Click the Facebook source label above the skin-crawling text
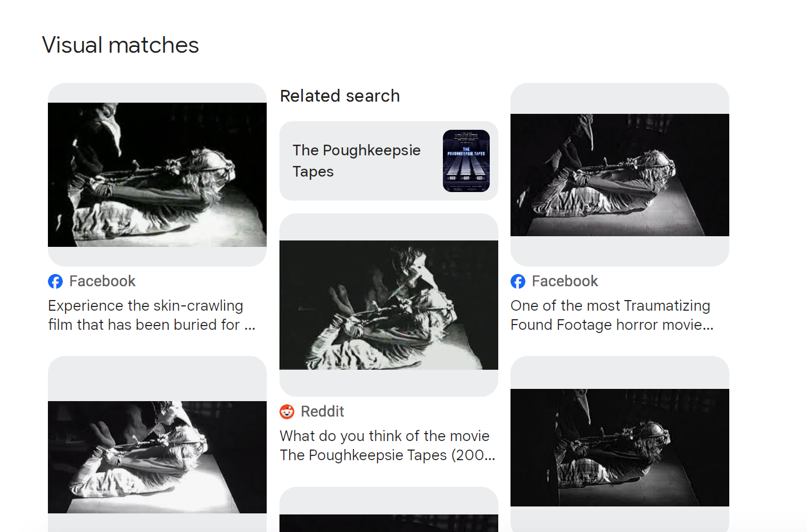Screen dimensions: 807x532 coord(102,281)
